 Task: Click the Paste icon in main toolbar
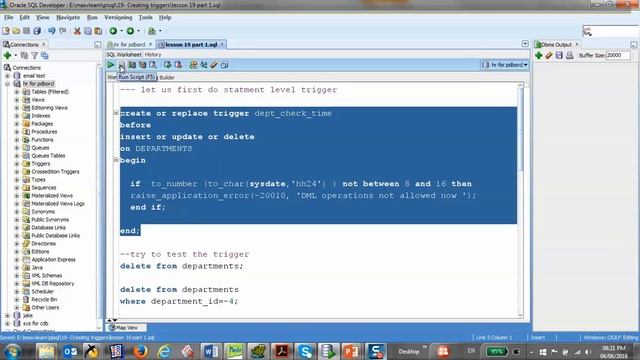click(98, 31)
